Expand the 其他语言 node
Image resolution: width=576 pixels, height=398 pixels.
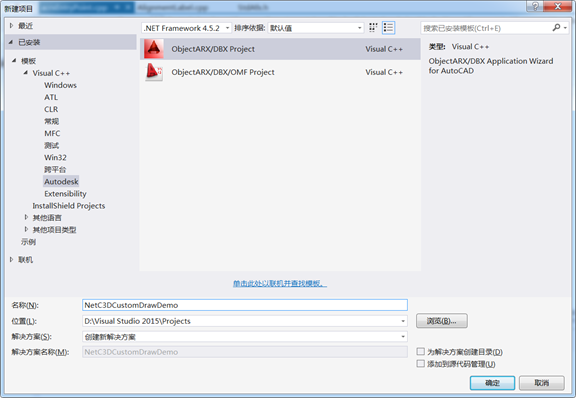pos(26,218)
